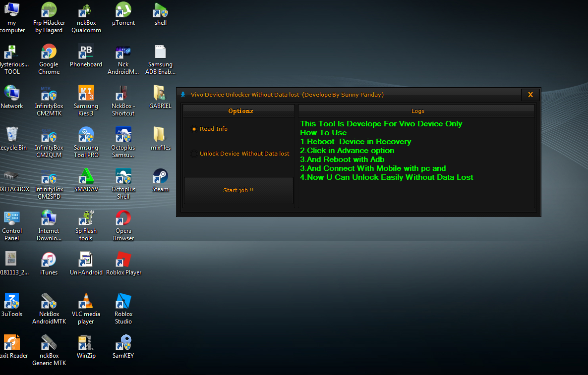This screenshot has height=375, width=588.
Task: Launch Roblox Studio shortcut
Action: point(123,309)
